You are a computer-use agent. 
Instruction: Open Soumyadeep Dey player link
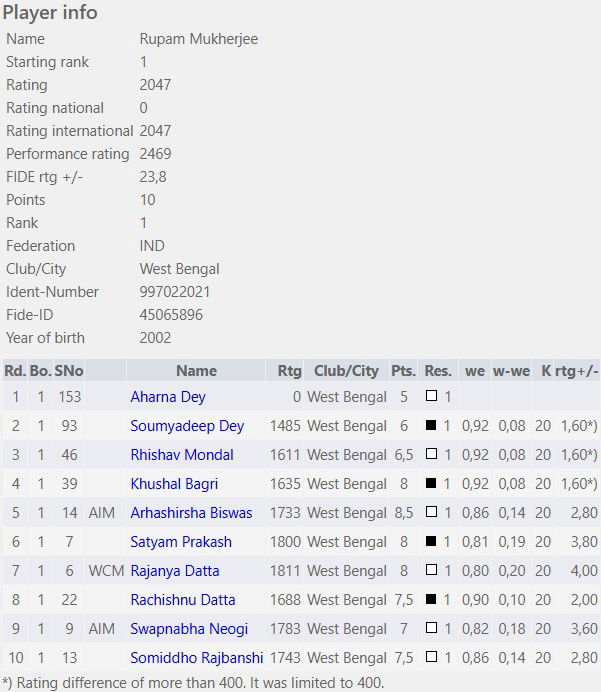[187, 426]
